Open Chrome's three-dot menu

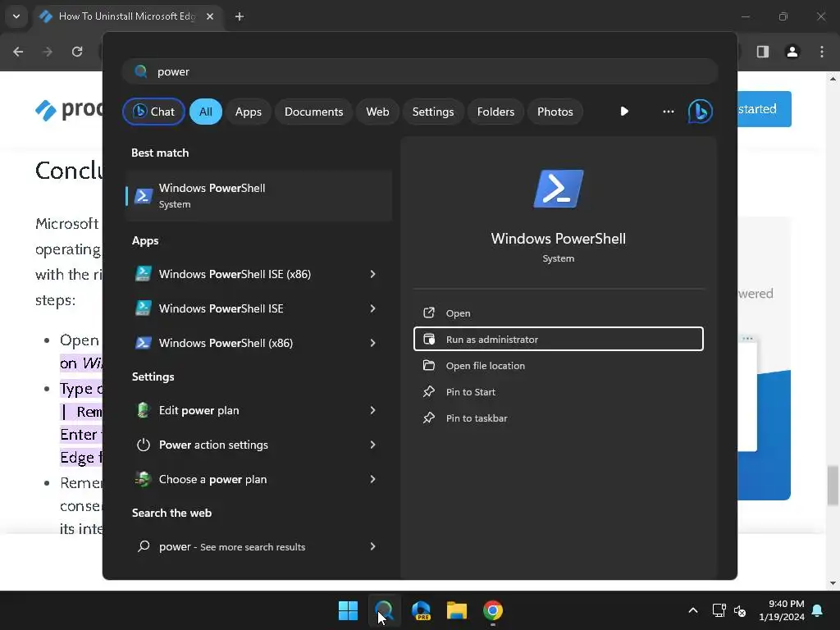point(822,52)
